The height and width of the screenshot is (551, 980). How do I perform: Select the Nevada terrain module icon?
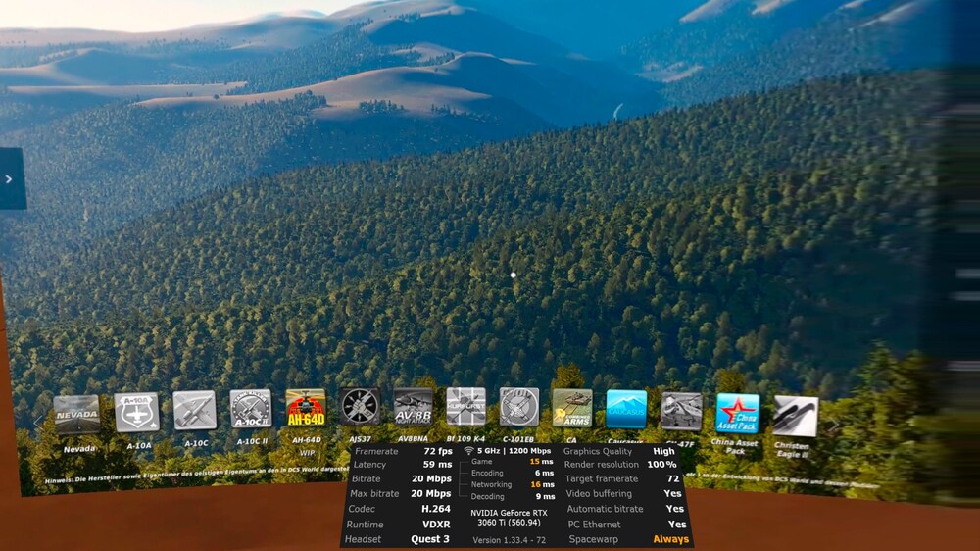(76, 415)
